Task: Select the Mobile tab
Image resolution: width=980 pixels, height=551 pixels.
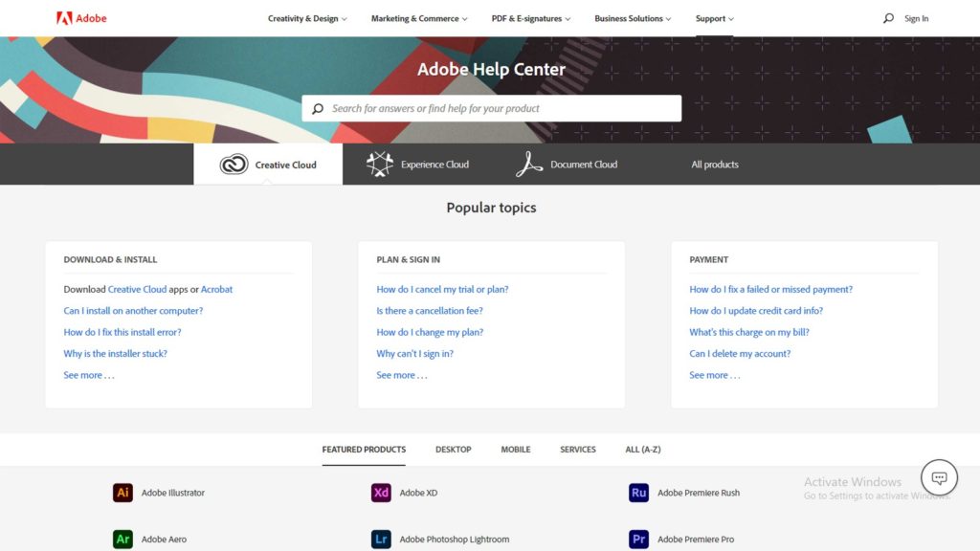Action: pyautogui.click(x=516, y=450)
